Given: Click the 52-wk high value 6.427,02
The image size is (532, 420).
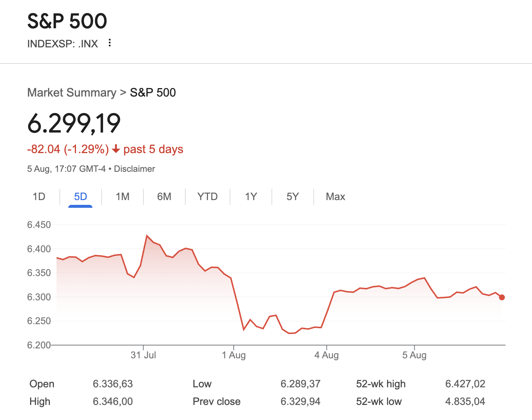Looking at the screenshot, I should tap(465, 384).
